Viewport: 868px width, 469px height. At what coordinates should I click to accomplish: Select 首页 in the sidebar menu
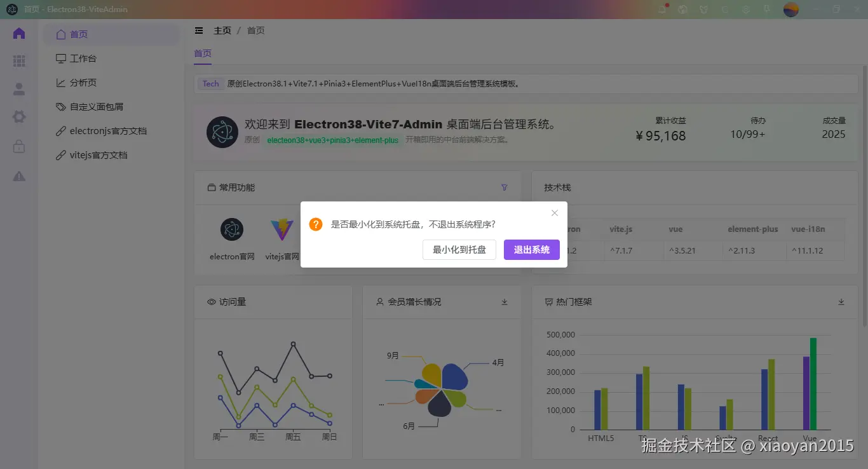click(x=111, y=34)
